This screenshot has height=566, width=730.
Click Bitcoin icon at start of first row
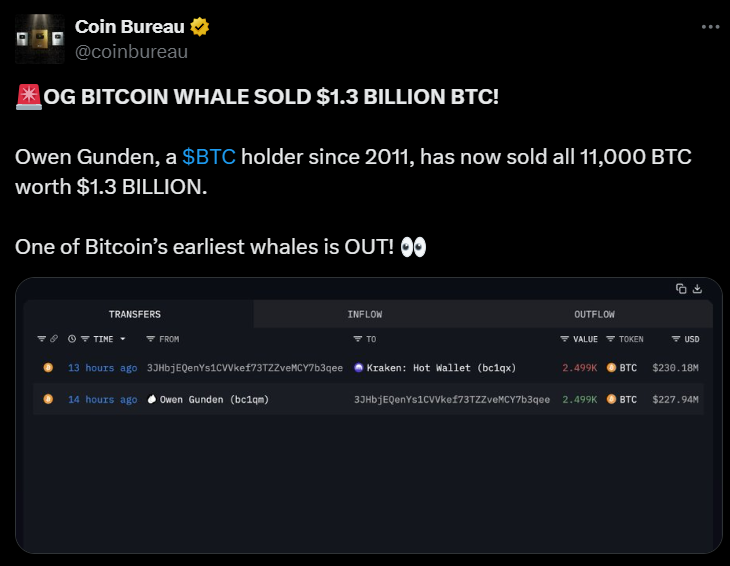[47, 368]
